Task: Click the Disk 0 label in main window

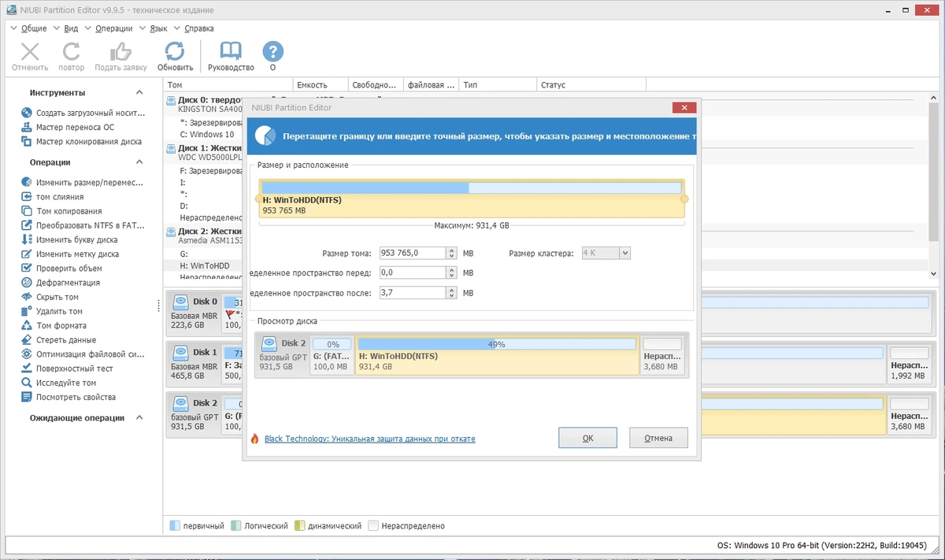Action: [x=206, y=301]
